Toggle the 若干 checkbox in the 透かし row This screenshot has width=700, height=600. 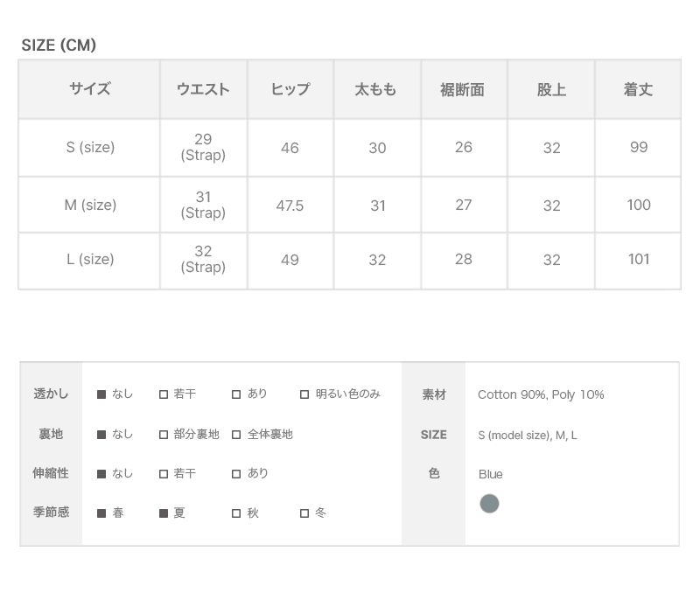tap(164, 394)
